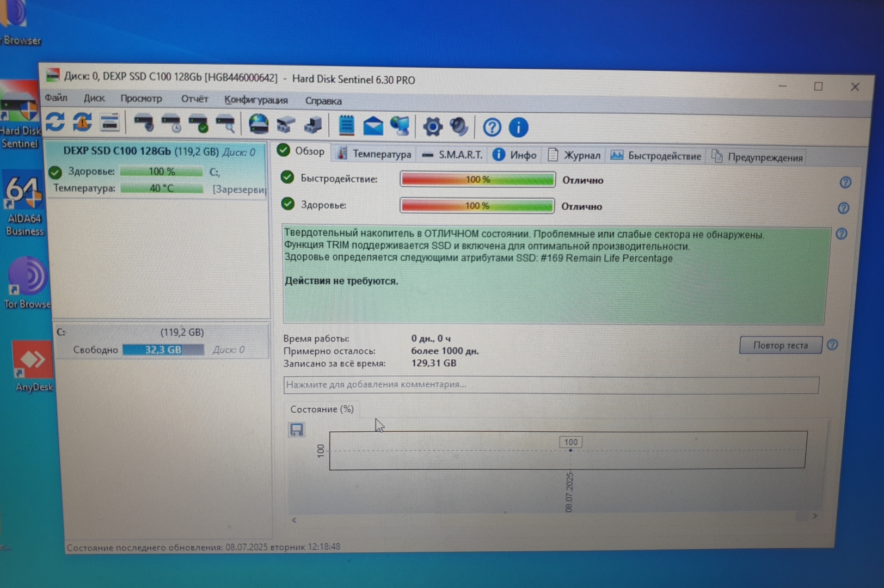884x588 pixels.
Task: Click the left panel Здоровье 100 % bar
Action: pyautogui.click(x=162, y=171)
